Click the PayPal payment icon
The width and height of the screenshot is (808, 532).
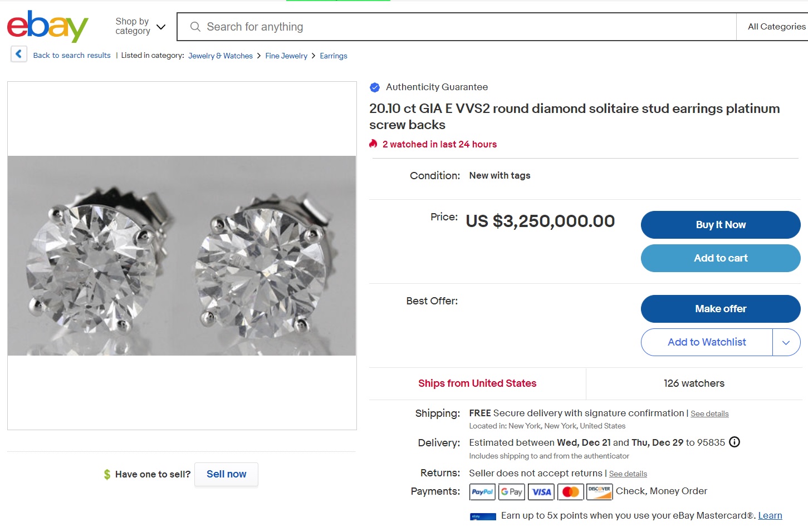coord(482,492)
